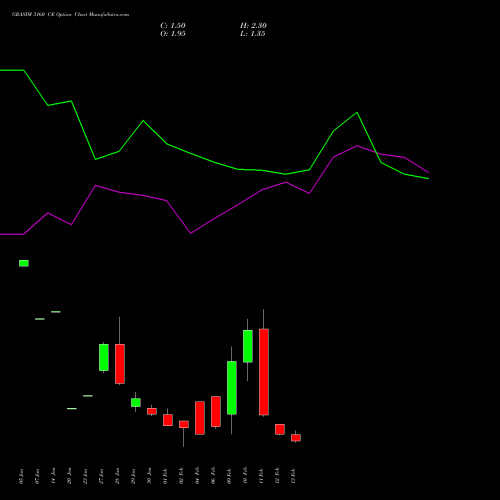The height and width of the screenshot is (500, 500).
Task: Click the red candle for 02 Feb
Action: tap(184, 424)
